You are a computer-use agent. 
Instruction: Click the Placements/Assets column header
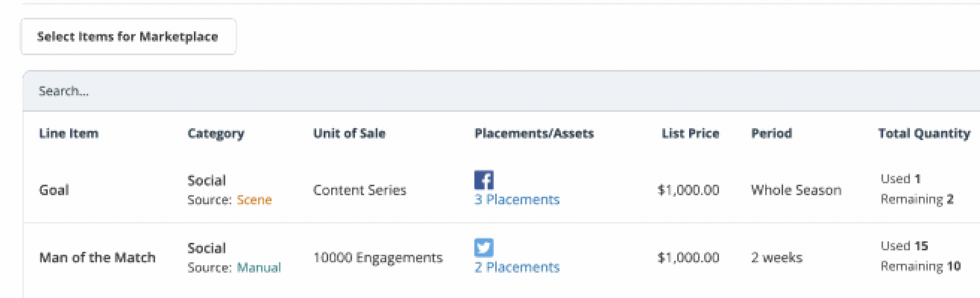(x=534, y=134)
